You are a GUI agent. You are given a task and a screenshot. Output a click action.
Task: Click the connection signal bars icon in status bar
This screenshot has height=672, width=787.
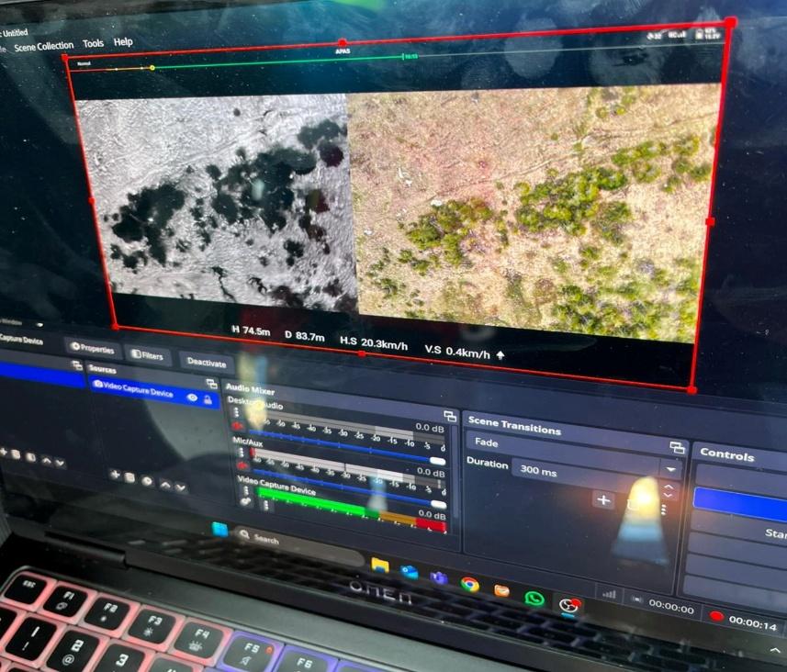[x=609, y=594]
